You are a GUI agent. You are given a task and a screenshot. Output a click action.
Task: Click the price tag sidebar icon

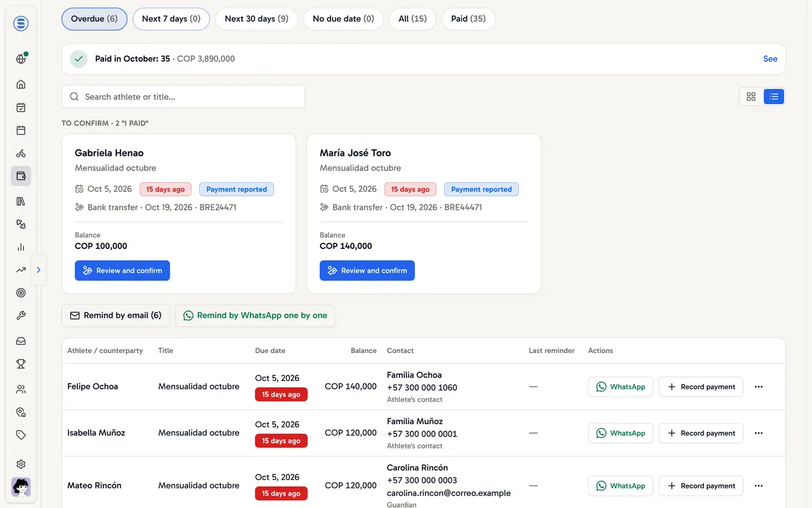[21, 435]
